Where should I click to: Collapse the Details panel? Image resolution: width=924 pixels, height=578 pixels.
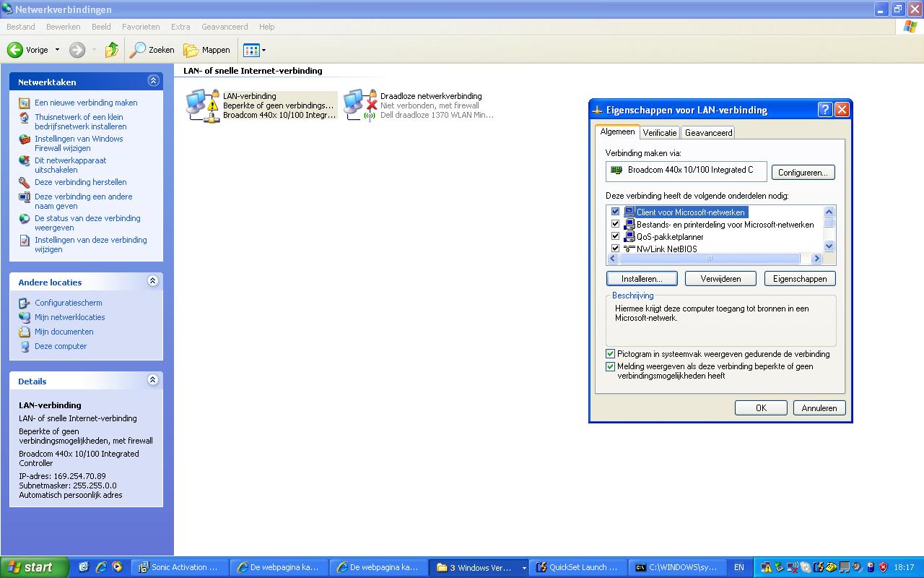[153, 380]
